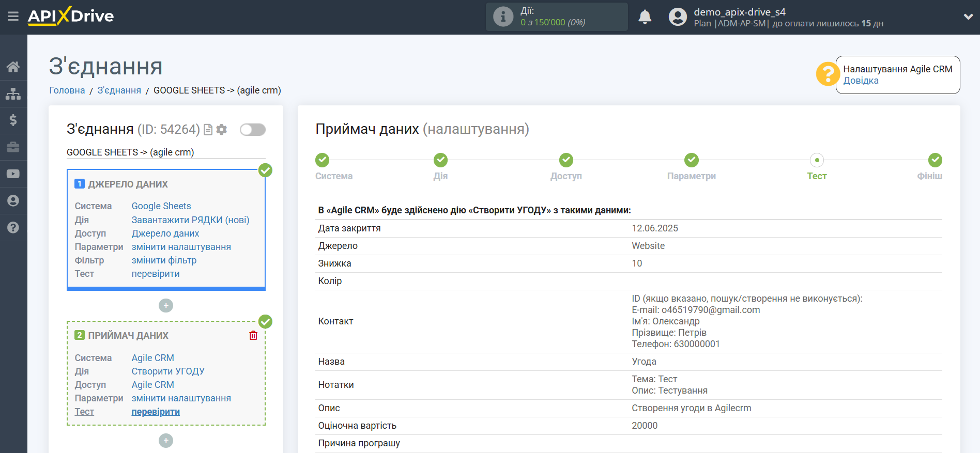Go to Система step in wizard
The image size is (980, 453).
(x=323, y=160)
